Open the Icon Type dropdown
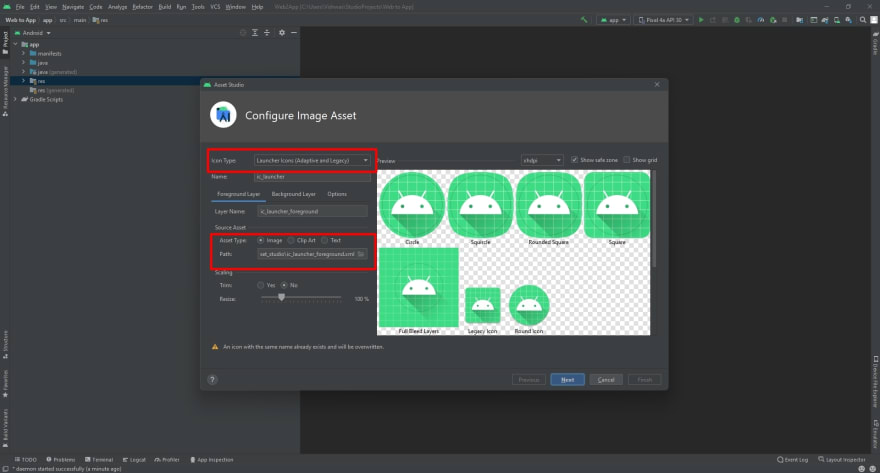 312,160
